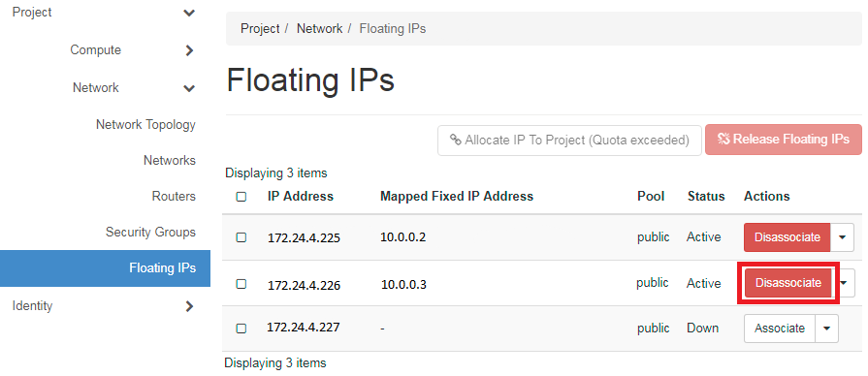Expand the Identity section chevron

point(189,306)
